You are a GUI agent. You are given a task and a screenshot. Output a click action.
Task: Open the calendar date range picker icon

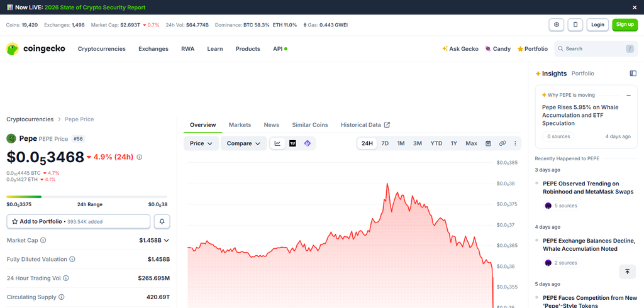pyautogui.click(x=488, y=143)
